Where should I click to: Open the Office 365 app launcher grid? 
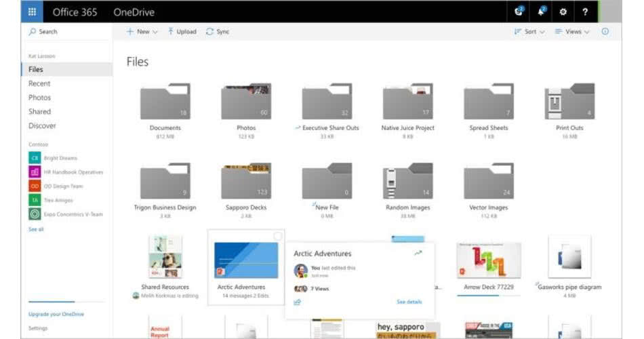32,12
